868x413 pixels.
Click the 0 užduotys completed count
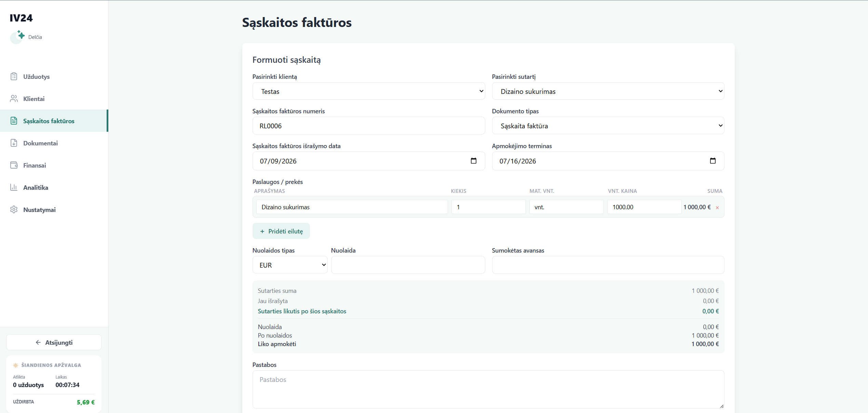(28, 385)
